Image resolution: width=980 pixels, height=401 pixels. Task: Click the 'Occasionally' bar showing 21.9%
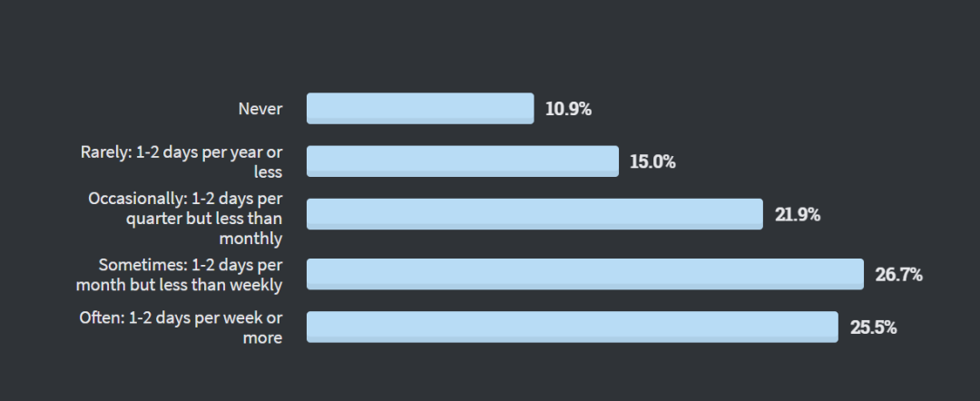[x=534, y=214]
